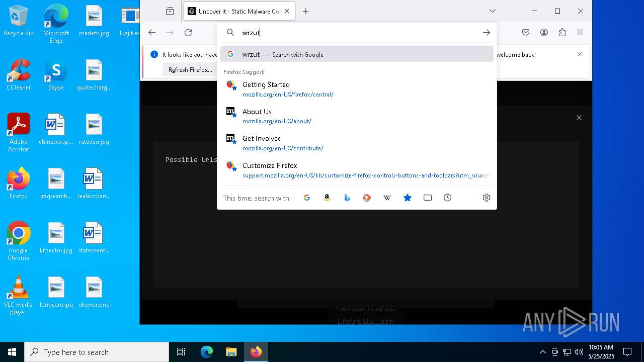Select kitsector.jpg file on desktop

click(x=56, y=238)
